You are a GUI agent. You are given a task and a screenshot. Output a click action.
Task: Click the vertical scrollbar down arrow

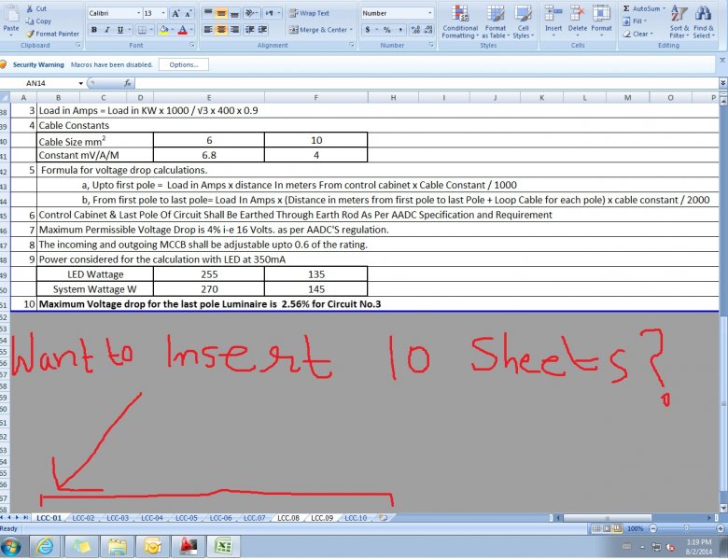(723, 508)
